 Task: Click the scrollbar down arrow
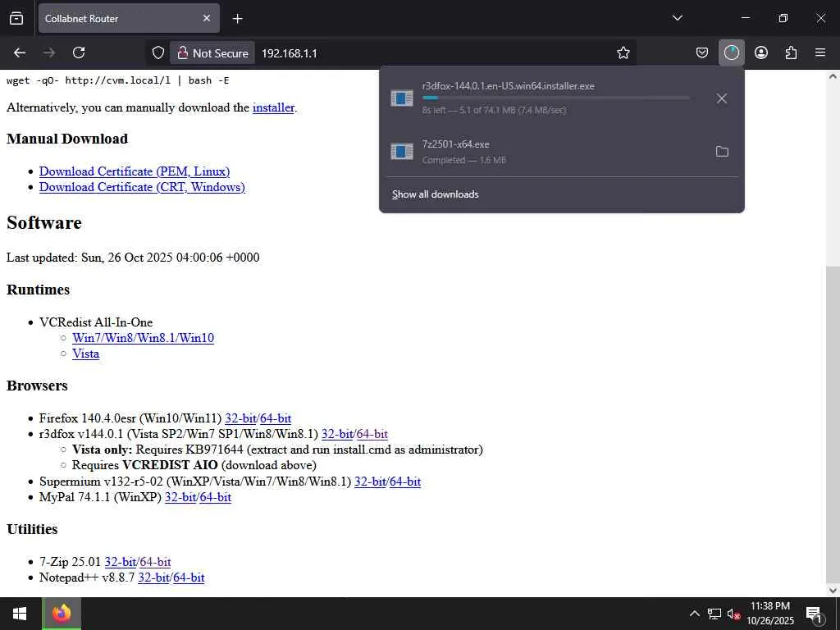[833, 591]
